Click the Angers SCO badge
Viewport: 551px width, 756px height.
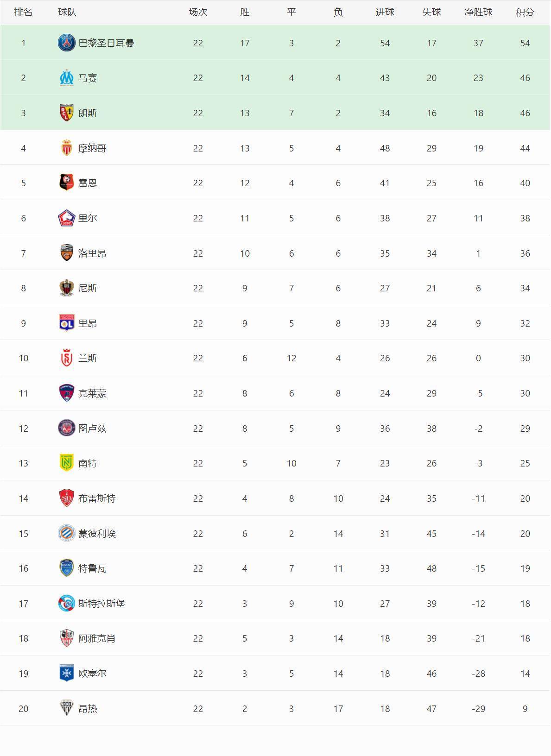67,709
